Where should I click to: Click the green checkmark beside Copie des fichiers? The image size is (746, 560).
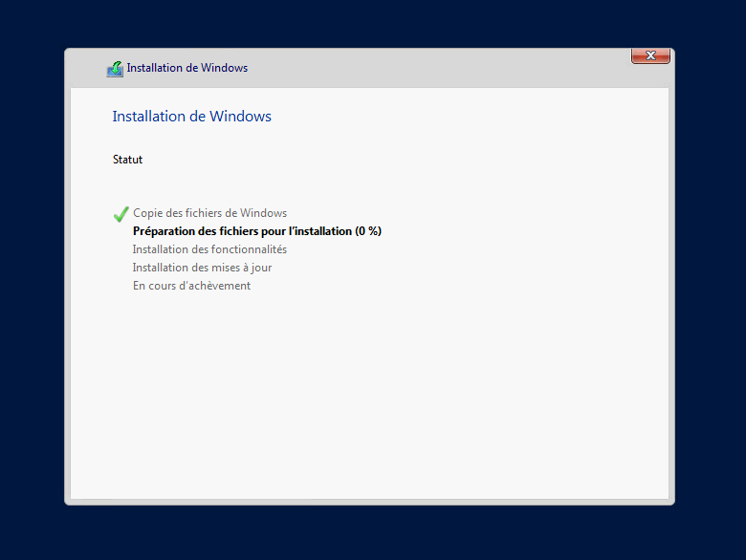point(121,214)
